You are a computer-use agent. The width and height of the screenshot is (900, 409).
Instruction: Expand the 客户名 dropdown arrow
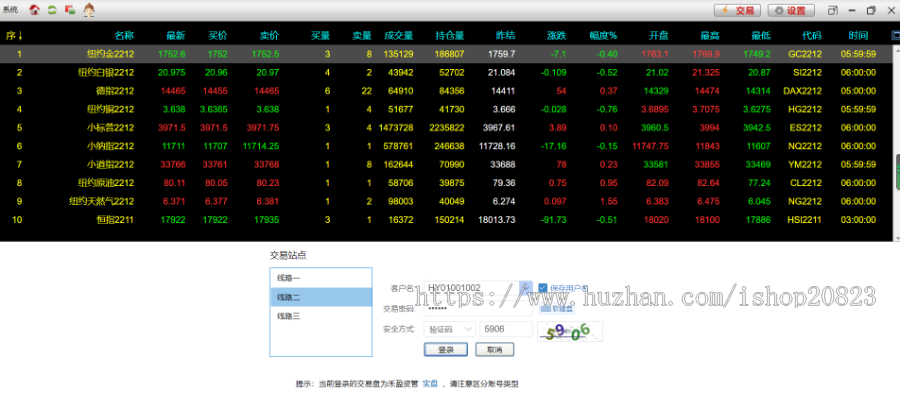(x=526, y=287)
